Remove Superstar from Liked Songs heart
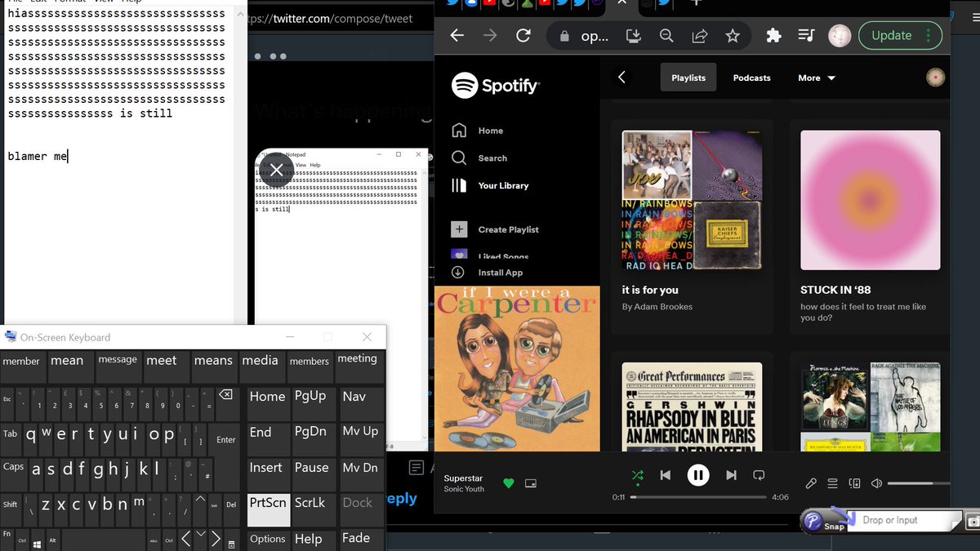980x551 pixels. point(509,483)
